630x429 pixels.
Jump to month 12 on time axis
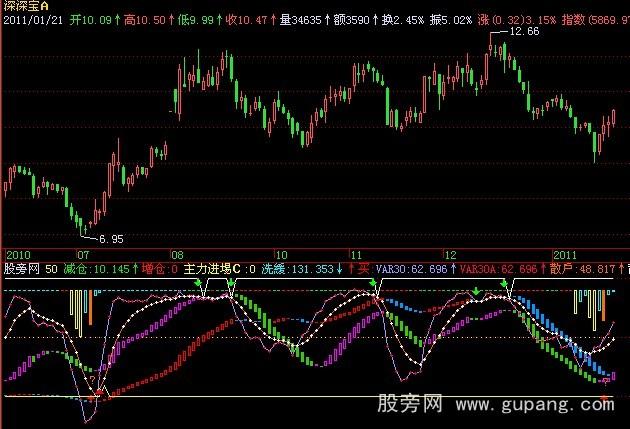[x=450, y=255]
